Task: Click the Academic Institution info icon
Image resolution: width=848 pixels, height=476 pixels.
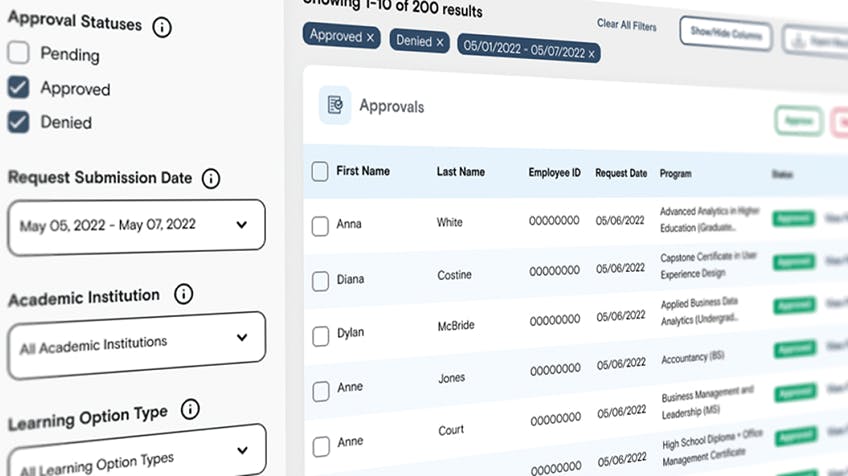Action: (x=183, y=295)
